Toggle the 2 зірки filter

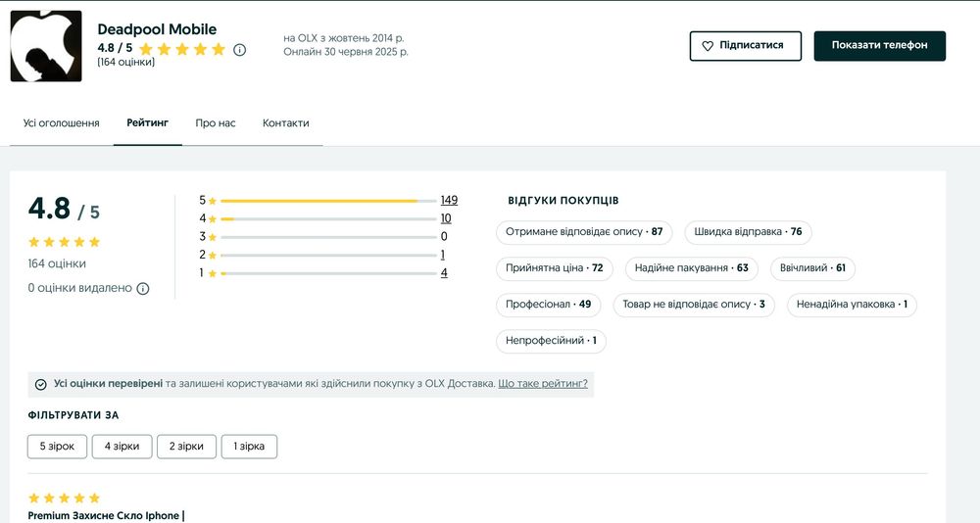186,447
